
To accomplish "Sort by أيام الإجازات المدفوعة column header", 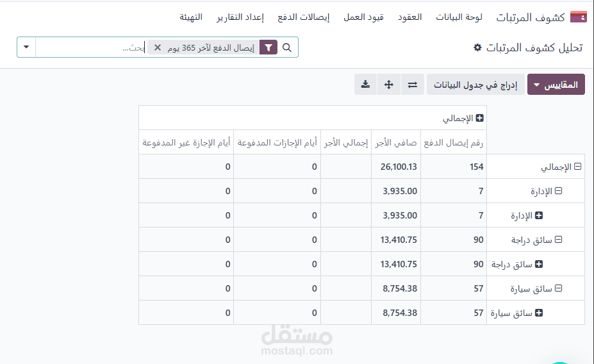I will (x=277, y=142).
